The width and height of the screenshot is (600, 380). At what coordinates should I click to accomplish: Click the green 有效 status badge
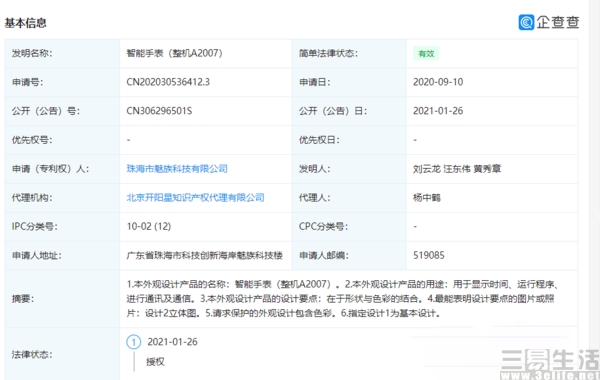(426, 54)
